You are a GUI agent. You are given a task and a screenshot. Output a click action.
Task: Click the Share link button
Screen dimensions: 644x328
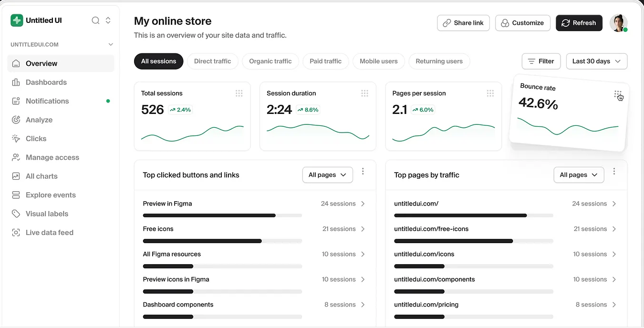[x=463, y=23]
